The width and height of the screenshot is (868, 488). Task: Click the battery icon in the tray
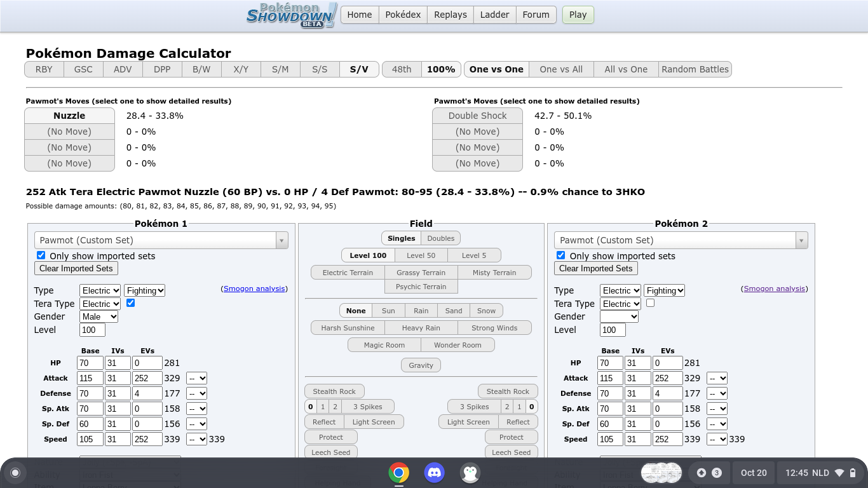click(853, 473)
